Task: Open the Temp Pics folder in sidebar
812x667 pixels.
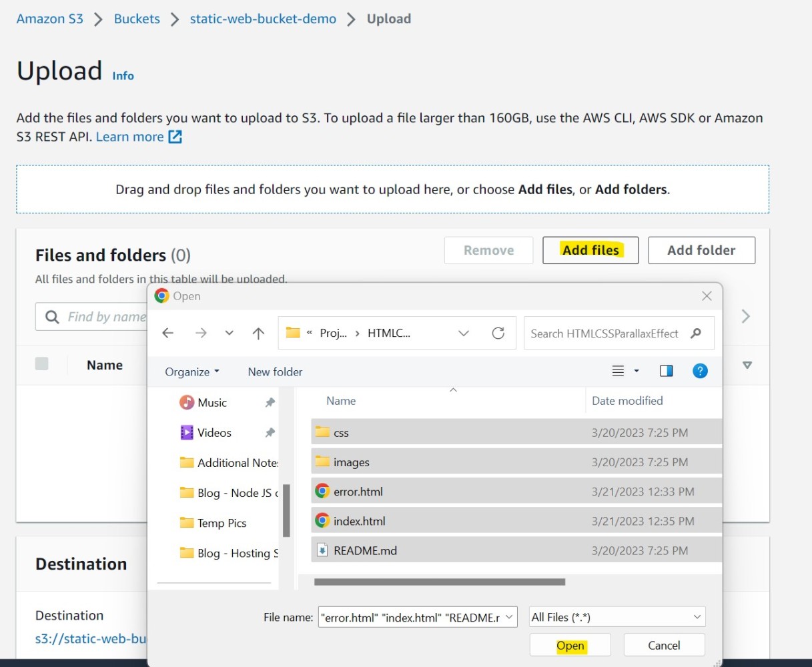Action: click(x=222, y=523)
